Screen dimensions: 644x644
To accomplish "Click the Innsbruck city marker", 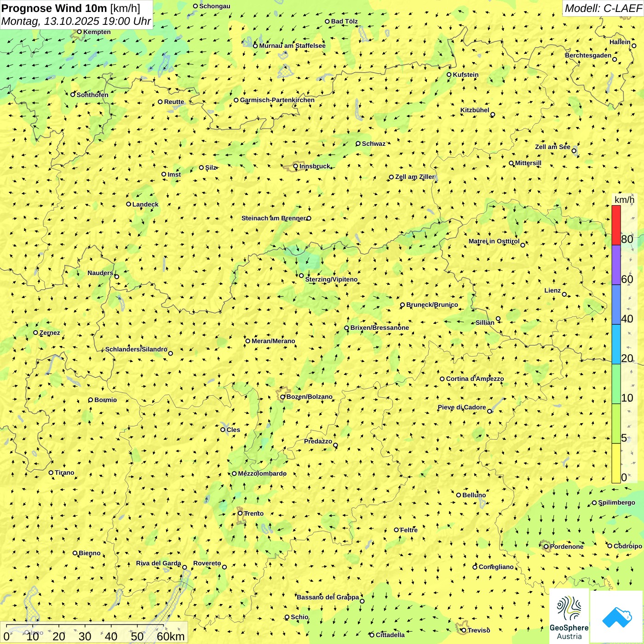I will tap(296, 167).
